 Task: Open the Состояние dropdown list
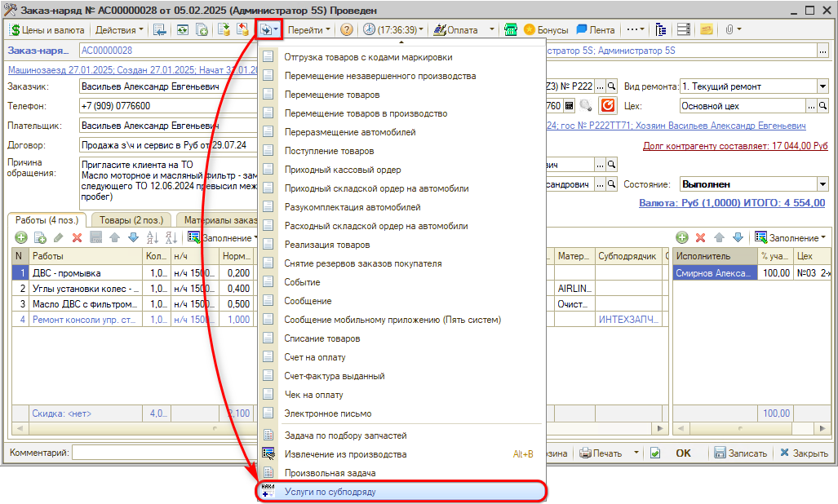coord(822,184)
